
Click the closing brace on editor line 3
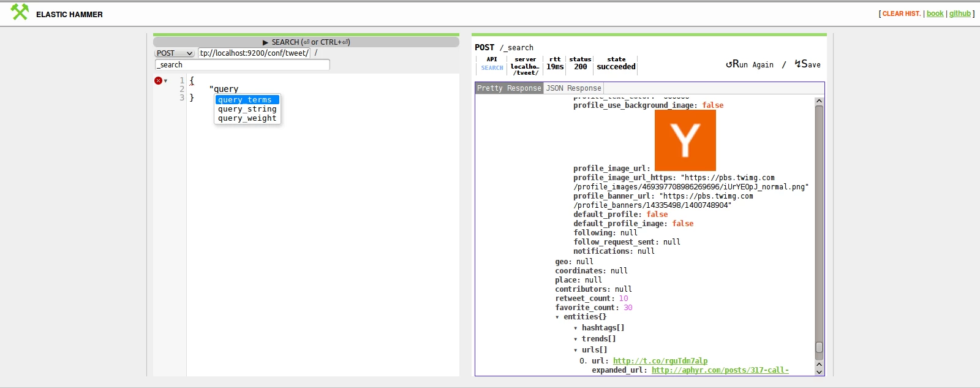click(192, 97)
